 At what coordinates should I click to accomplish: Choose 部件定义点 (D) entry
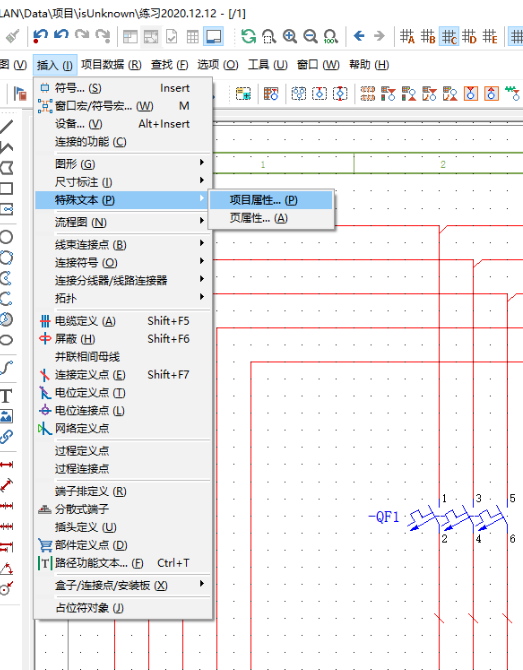coord(123,545)
